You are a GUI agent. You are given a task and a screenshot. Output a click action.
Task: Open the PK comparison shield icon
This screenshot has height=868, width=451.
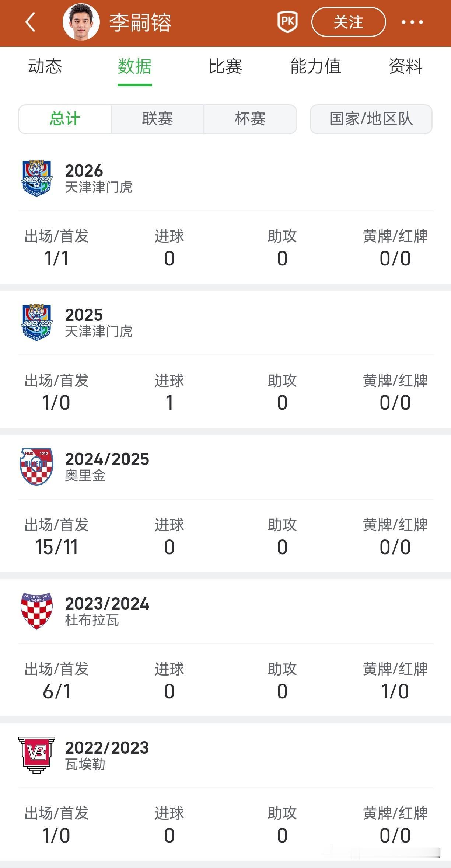[287, 22]
